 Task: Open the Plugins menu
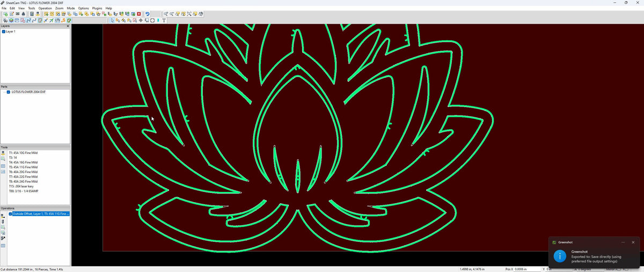tap(97, 9)
